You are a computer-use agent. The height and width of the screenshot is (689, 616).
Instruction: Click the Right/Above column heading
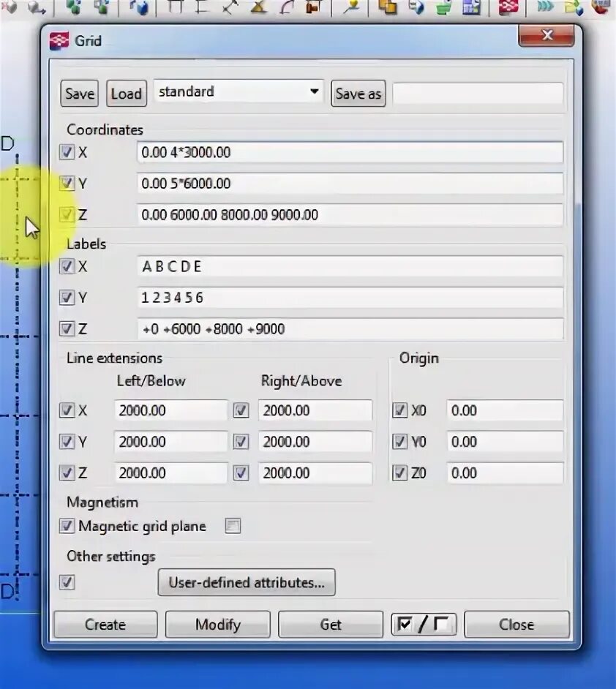pos(301,380)
